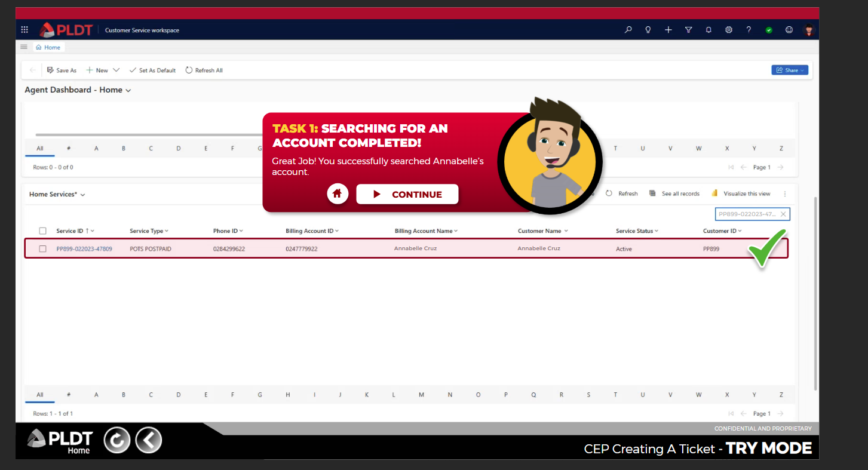868x470 pixels.
Task: Click the search magnifier in the top bar
Action: (x=628, y=30)
